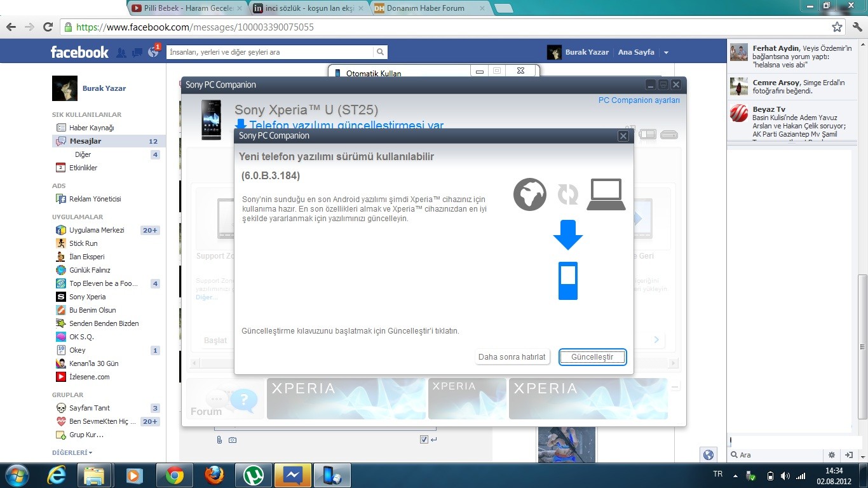Open İzlesene.com app

(x=89, y=377)
